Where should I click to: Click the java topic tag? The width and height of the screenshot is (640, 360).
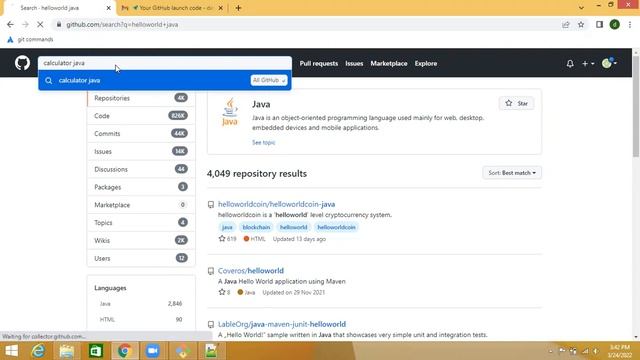227,227
